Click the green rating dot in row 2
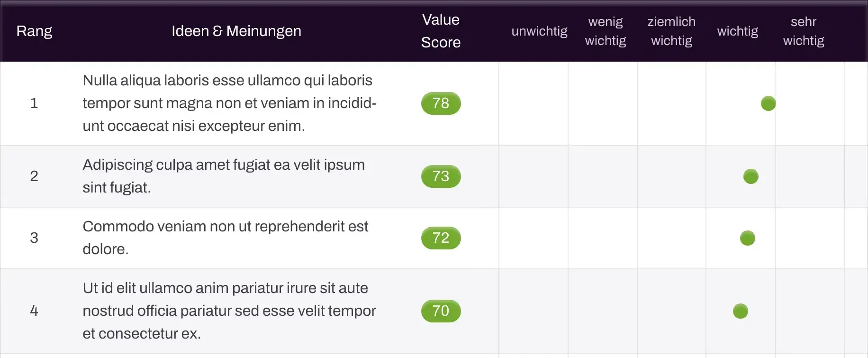868x358 pixels. tap(750, 176)
